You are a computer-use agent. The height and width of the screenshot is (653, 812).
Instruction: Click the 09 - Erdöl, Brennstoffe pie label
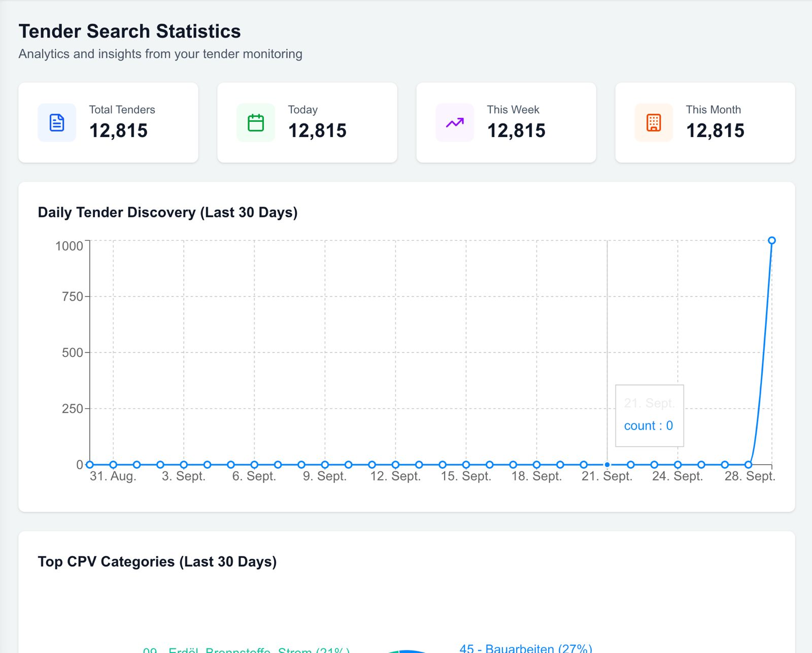click(246, 649)
